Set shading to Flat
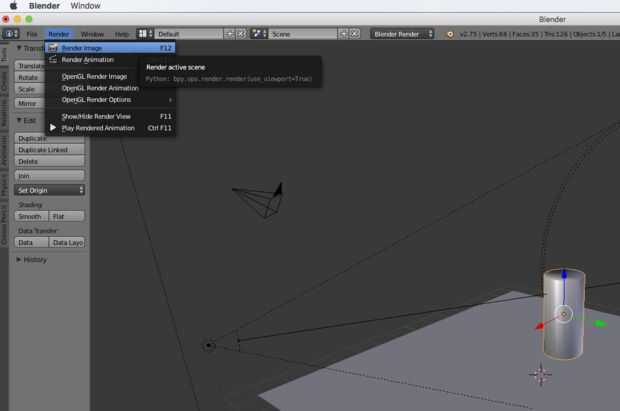Screen dimensions: 620x411 [66, 216]
